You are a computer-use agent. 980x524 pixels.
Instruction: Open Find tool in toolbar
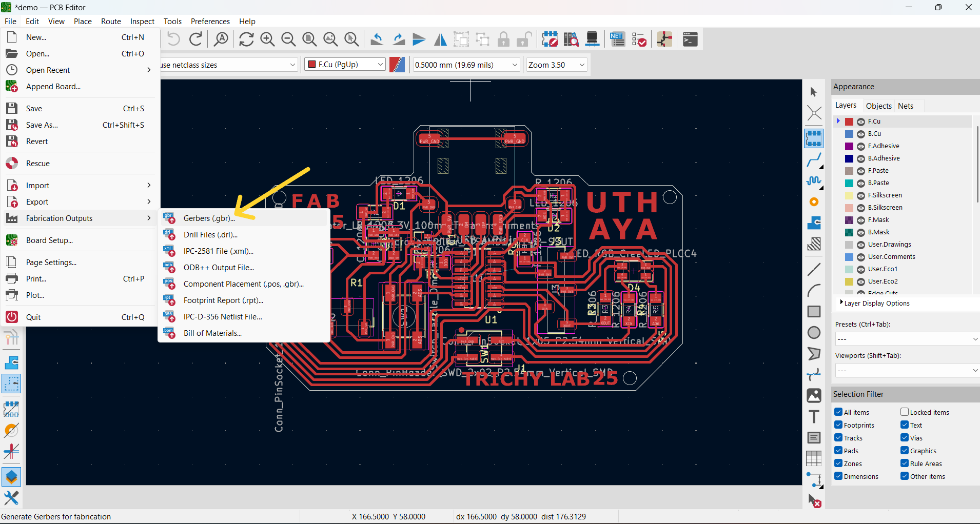coord(221,39)
